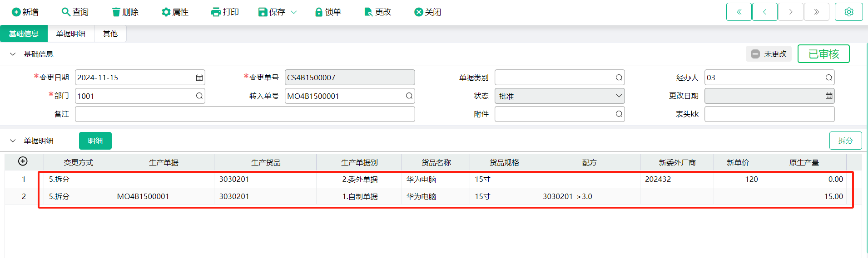The image size is (868, 258).
Task: Jump to first record with double-left arrow
Action: click(x=739, y=12)
